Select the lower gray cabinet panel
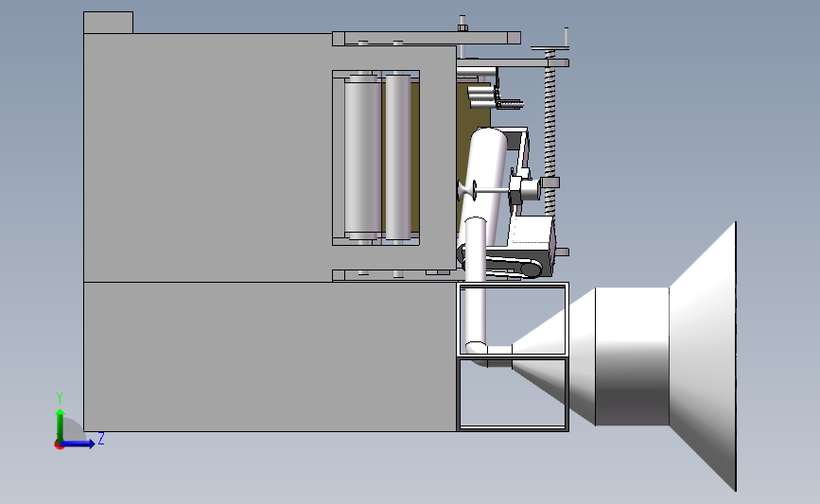 point(270,356)
